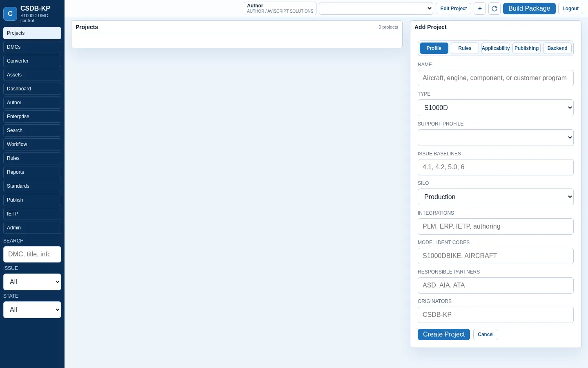588x368 pixels.
Task: Click the '0 projects' count text
Action: click(x=388, y=27)
